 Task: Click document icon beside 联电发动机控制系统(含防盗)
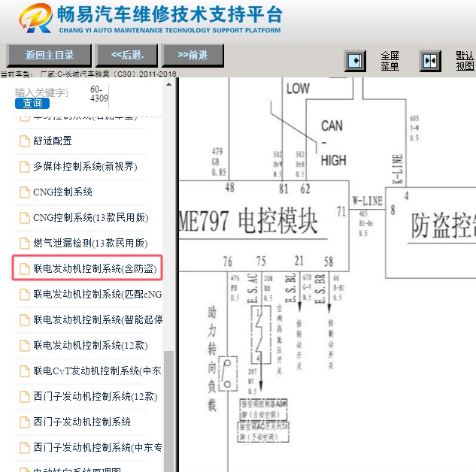point(25,269)
